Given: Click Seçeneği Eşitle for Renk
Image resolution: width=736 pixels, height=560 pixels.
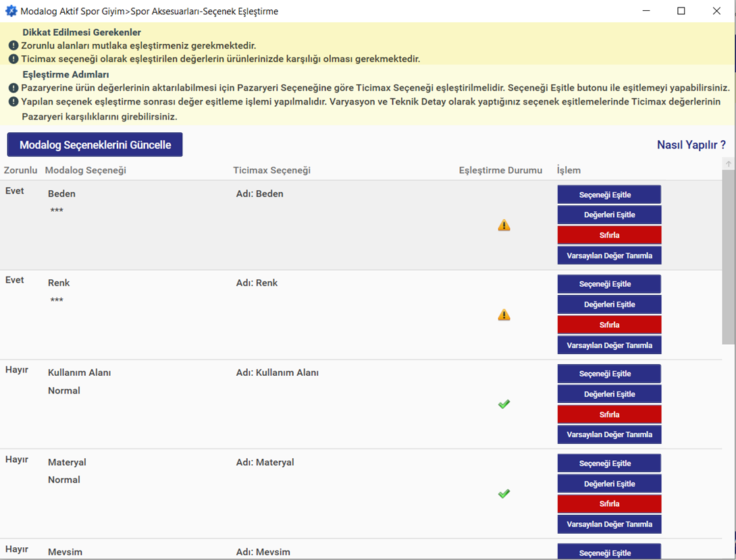Looking at the screenshot, I should point(609,284).
